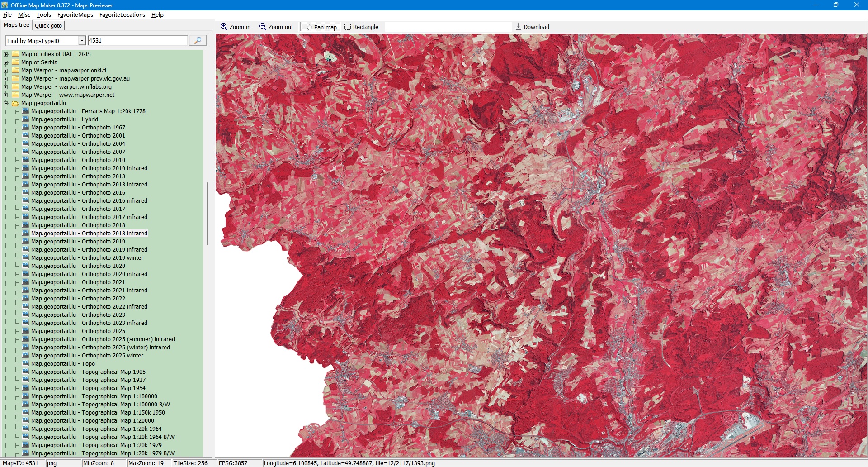868x467 pixels.
Task: Click the map icon beside Topographical Map 1905
Action: tap(25, 372)
